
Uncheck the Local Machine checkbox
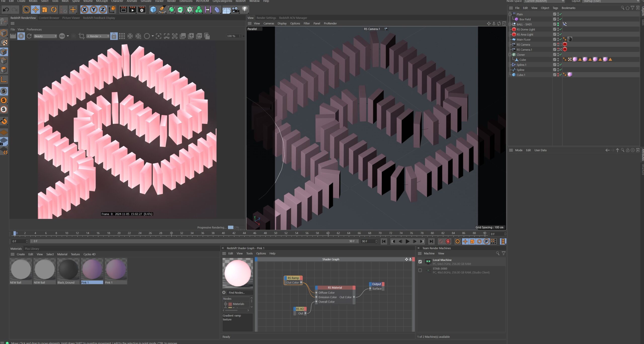[x=420, y=262]
